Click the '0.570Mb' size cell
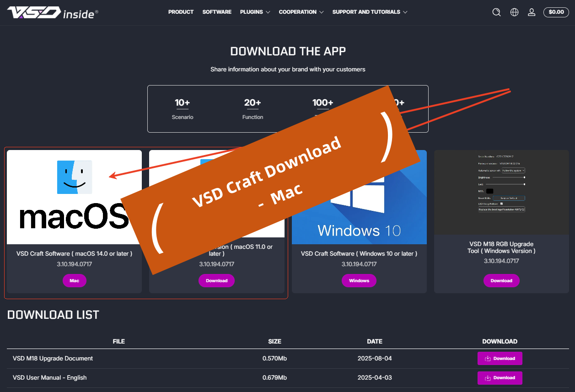The width and height of the screenshot is (575, 392). pos(274,359)
